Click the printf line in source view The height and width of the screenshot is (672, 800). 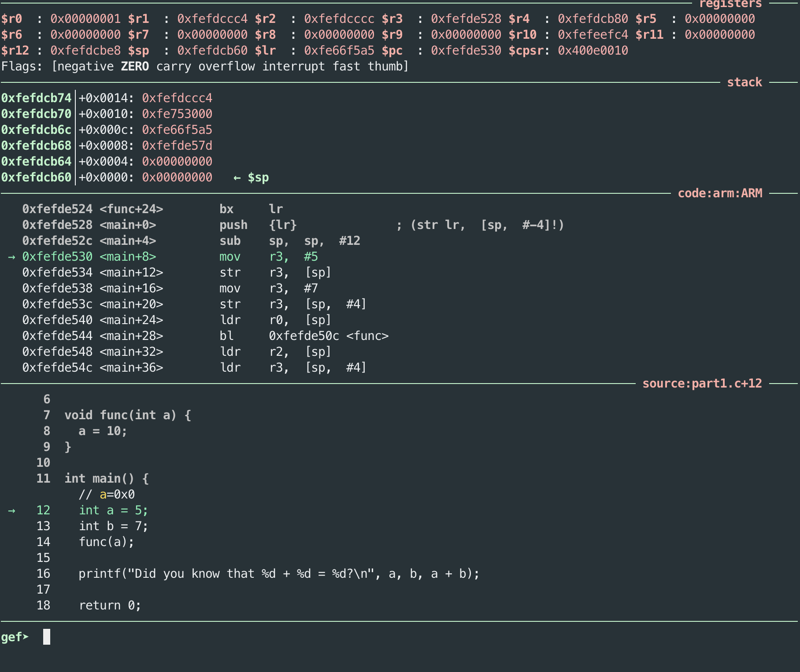pos(278,574)
